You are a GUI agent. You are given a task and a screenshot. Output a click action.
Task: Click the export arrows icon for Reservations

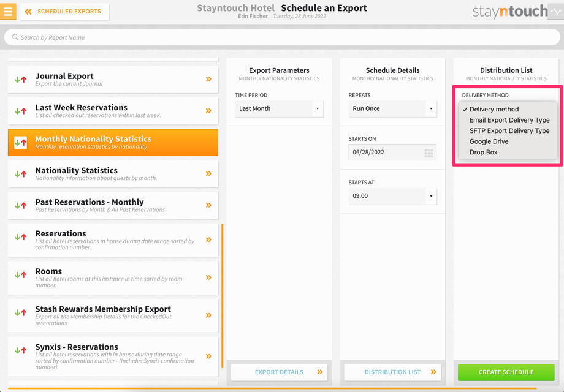20,237
